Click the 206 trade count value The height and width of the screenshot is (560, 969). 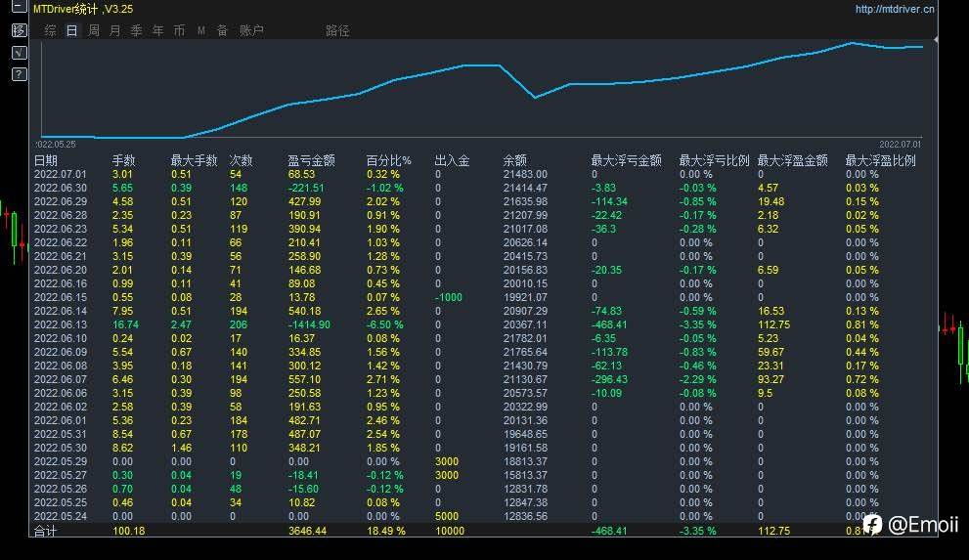click(239, 324)
